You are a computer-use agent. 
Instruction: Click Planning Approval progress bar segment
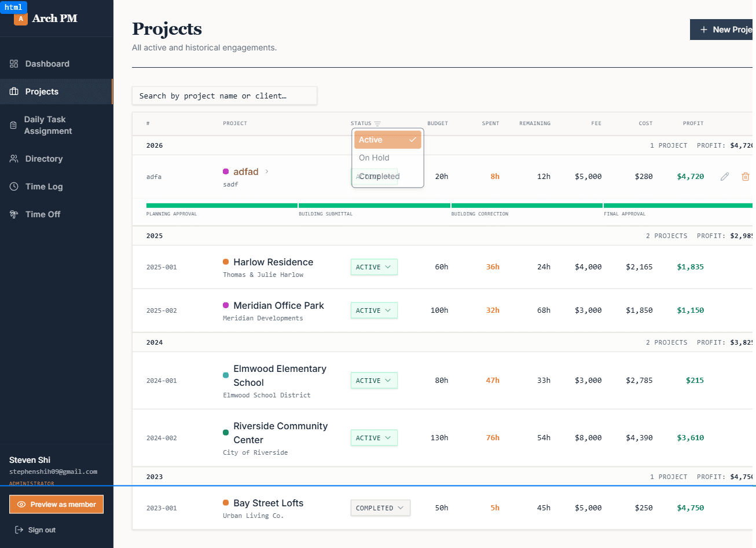click(x=222, y=206)
